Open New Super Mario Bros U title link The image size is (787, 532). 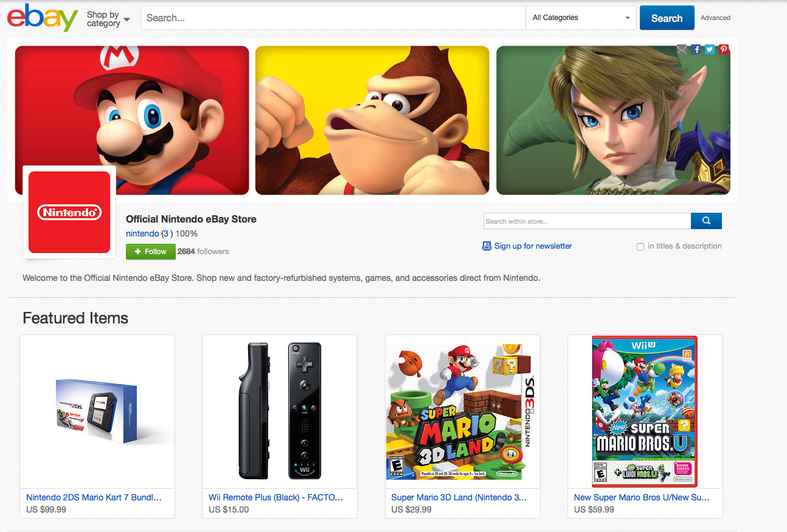(642, 497)
